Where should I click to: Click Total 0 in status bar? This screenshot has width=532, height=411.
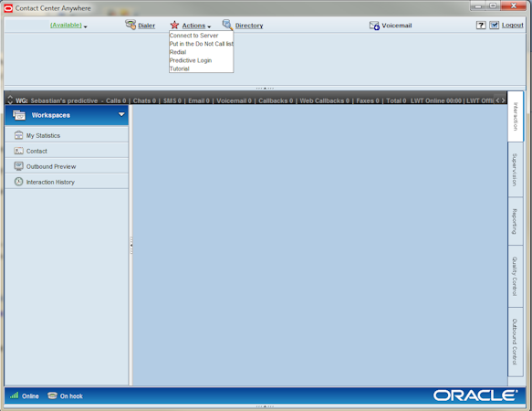396,100
